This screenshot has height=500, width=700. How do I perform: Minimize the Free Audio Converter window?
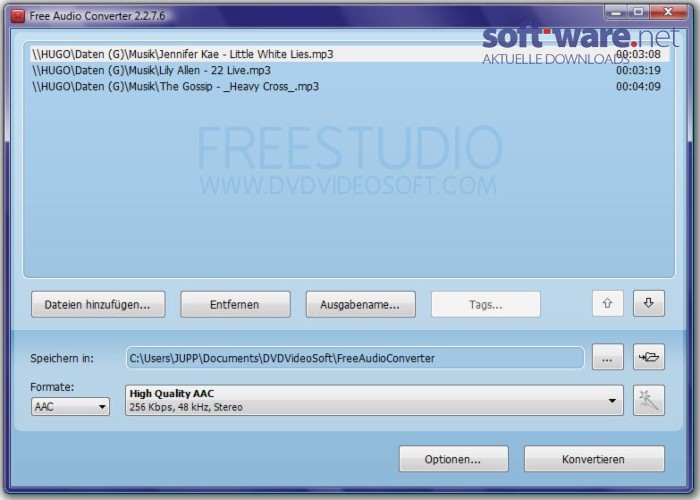616,12
